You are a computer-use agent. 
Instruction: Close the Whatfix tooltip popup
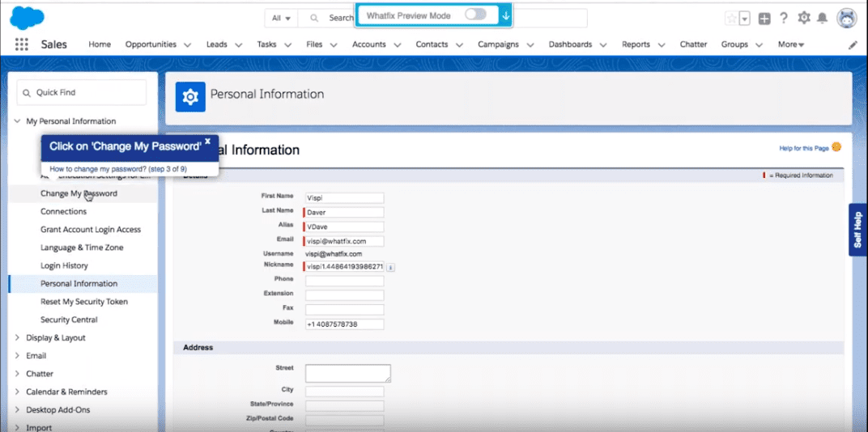pyautogui.click(x=207, y=141)
